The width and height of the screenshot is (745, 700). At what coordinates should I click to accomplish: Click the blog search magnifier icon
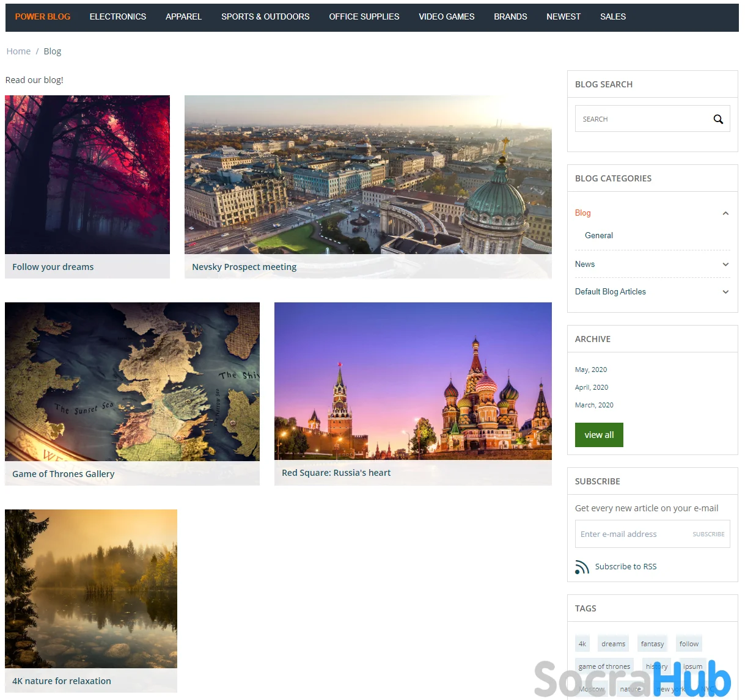718,119
